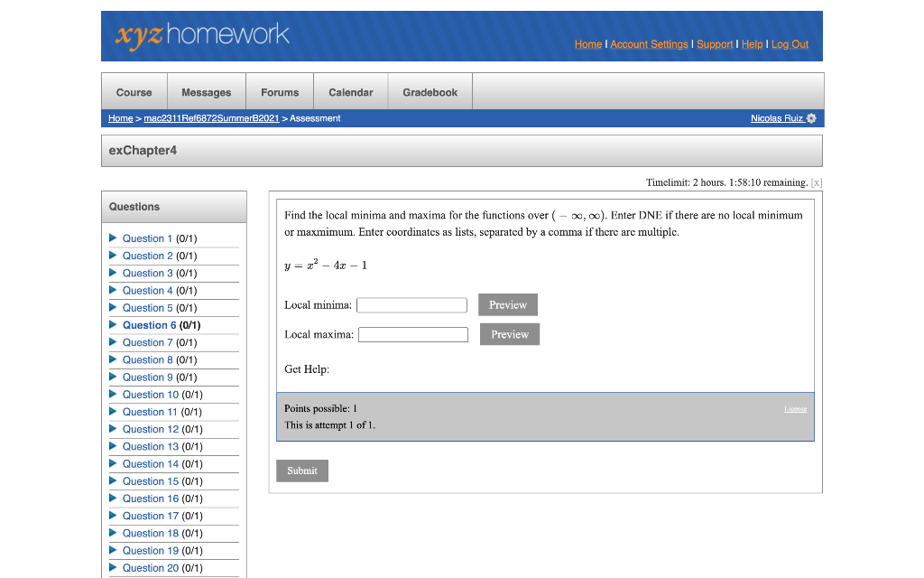Open Account Settings link
The width and height of the screenshot is (924, 578).
pyautogui.click(x=649, y=44)
